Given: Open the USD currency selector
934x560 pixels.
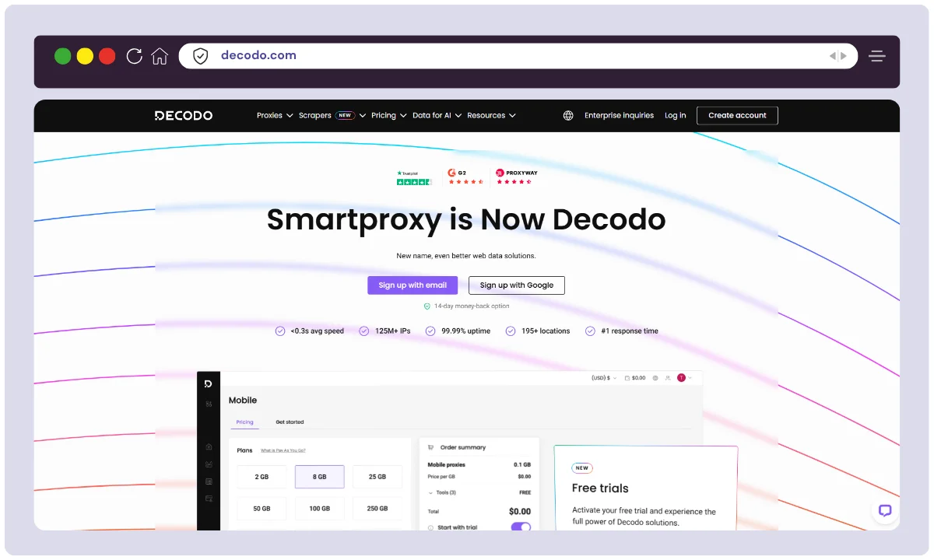Looking at the screenshot, I should [x=604, y=378].
